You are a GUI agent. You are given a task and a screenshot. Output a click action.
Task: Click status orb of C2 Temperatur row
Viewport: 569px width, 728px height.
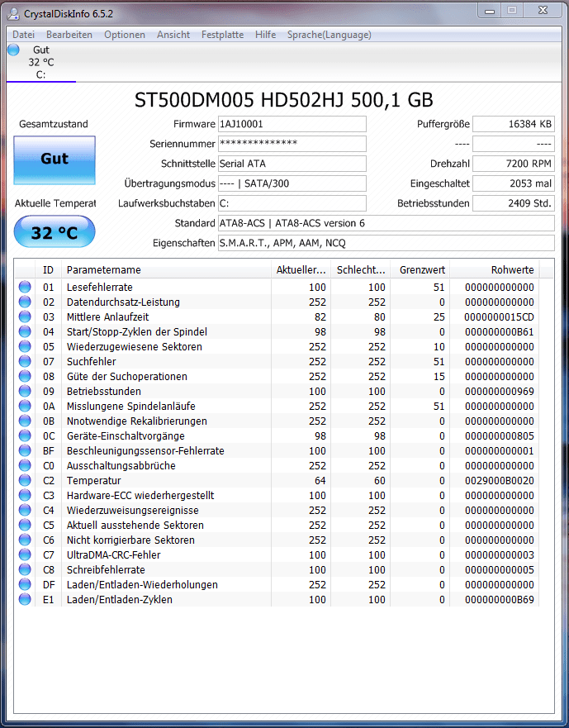25,480
